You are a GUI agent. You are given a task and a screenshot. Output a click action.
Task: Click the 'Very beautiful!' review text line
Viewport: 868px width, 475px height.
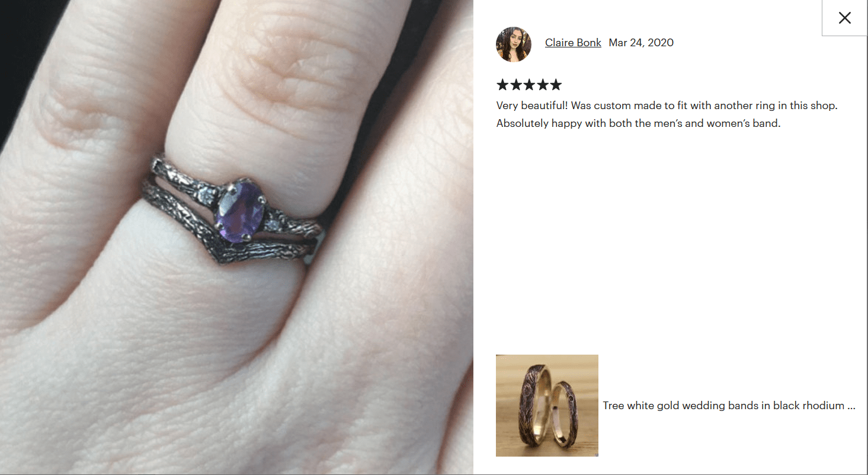[667, 106]
